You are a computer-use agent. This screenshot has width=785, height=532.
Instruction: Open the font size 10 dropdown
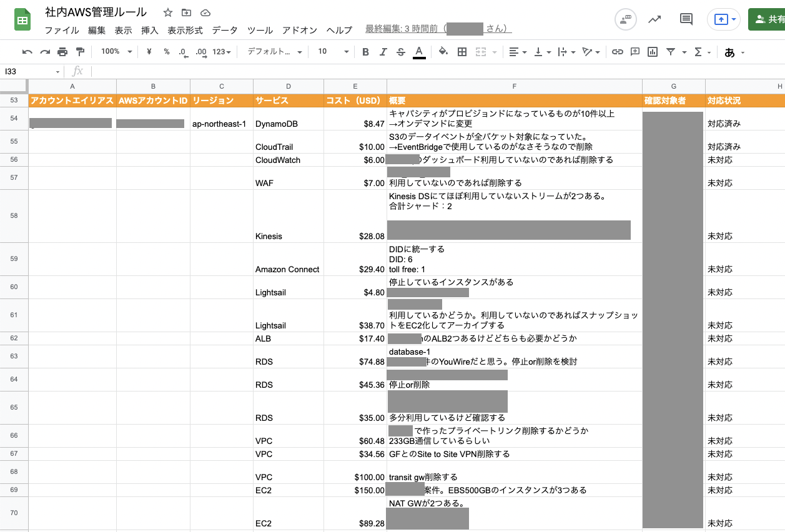pyautogui.click(x=333, y=52)
